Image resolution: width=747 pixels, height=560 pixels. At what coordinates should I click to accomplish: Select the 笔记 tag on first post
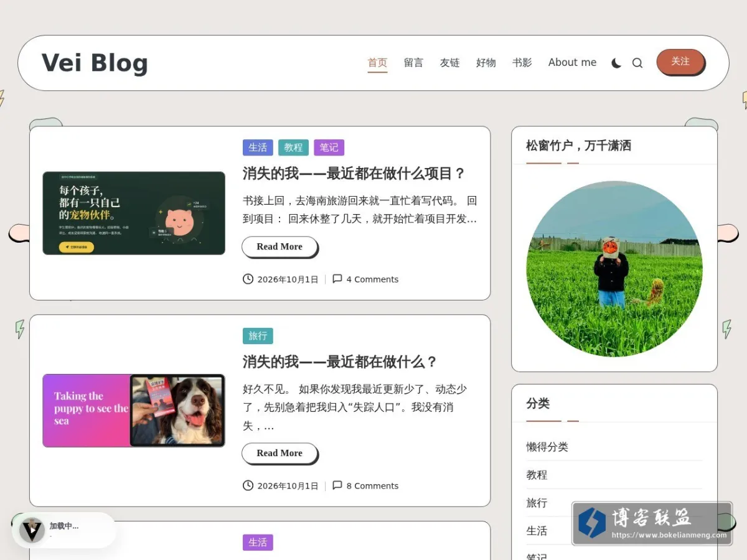tap(329, 147)
